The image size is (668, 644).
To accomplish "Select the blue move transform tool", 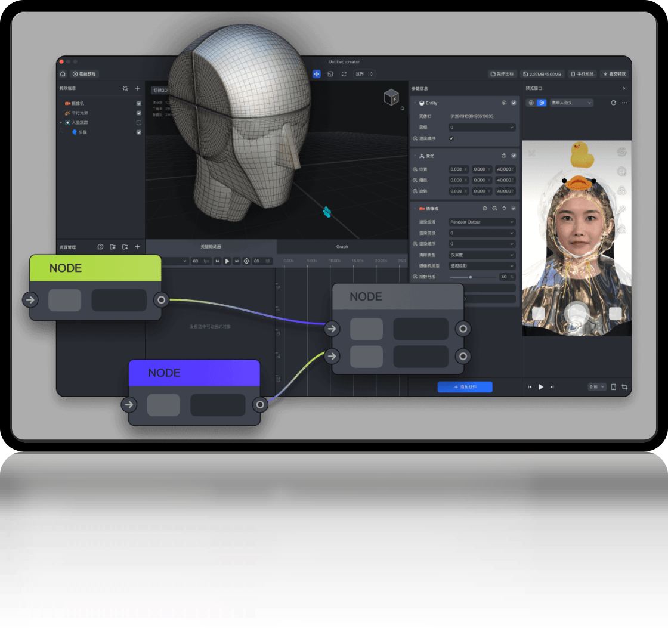I will (317, 74).
